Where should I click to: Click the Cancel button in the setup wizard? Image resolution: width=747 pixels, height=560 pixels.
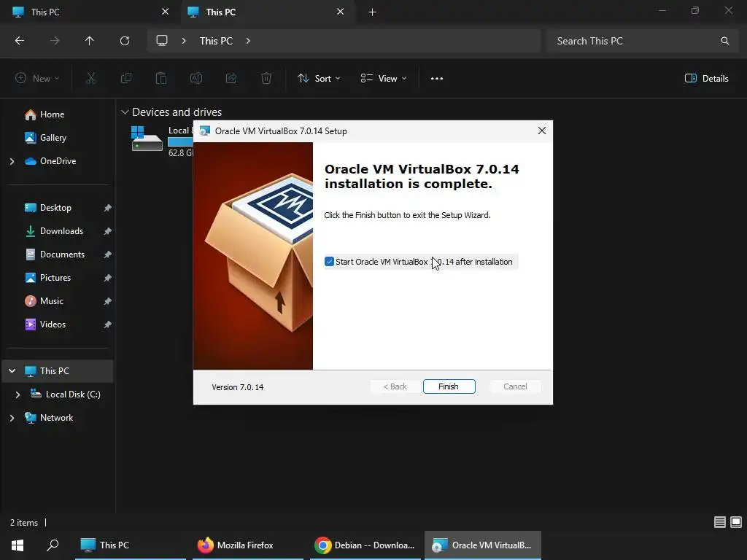(515, 386)
